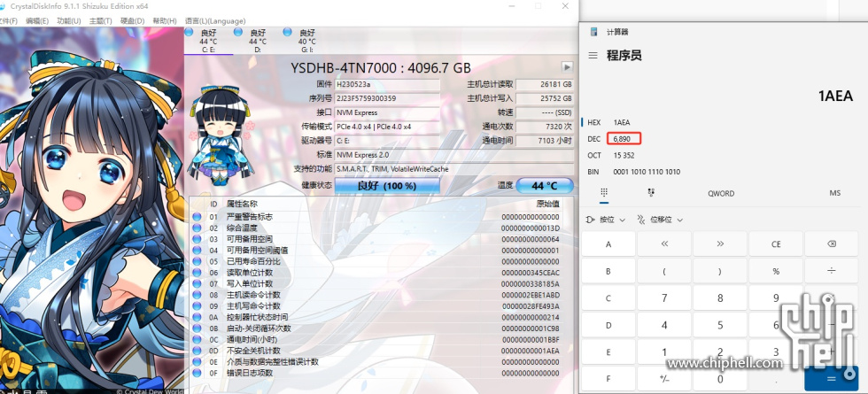The height and width of the screenshot is (394, 868).
Task: Click the blue orb for attribute 09
Action: (197, 306)
